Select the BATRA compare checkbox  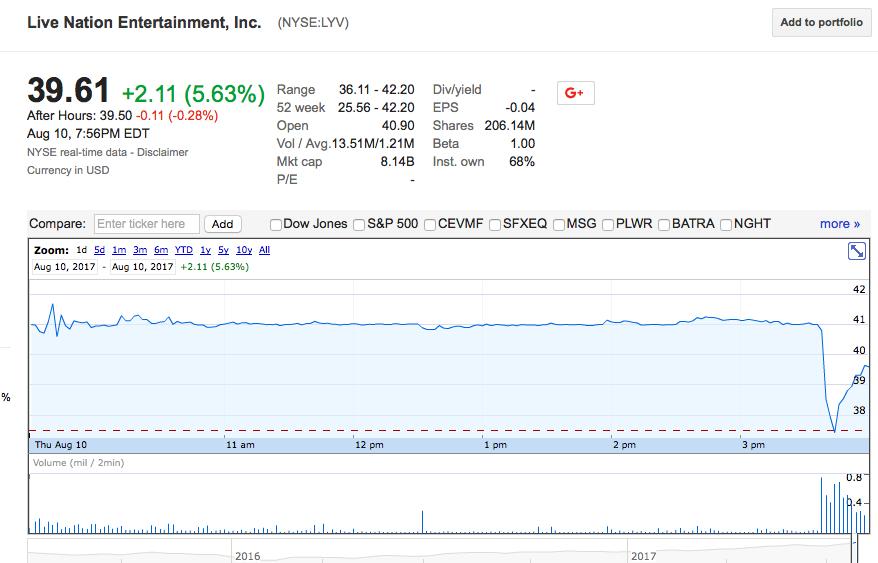pyautogui.click(x=664, y=224)
